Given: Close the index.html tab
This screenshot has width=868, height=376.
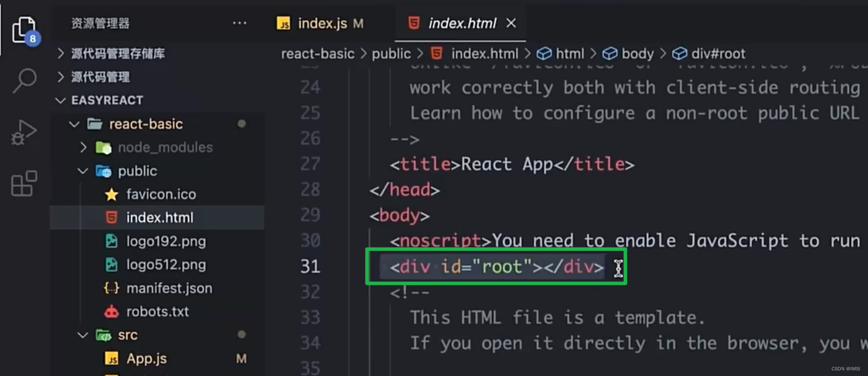Looking at the screenshot, I should click(511, 23).
